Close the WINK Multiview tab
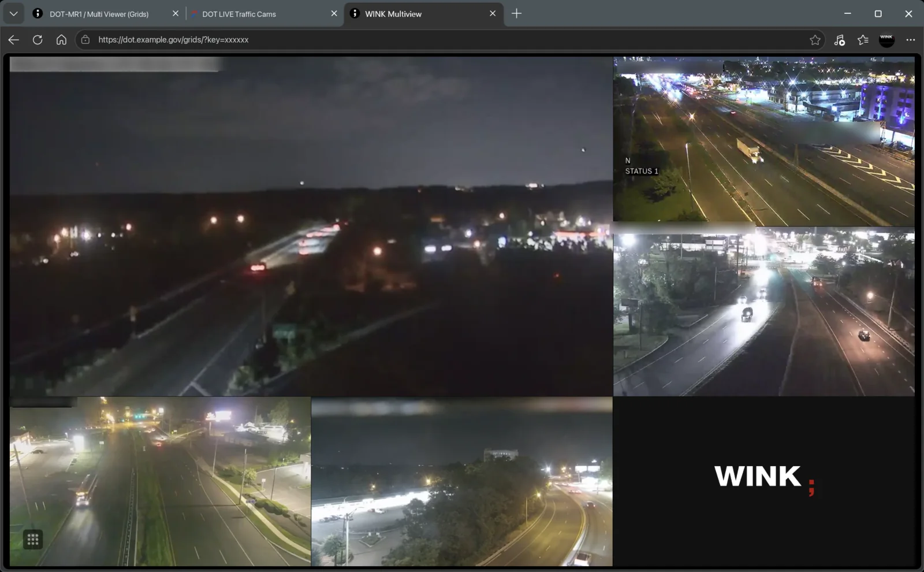This screenshot has width=924, height=572. [493, 13]
